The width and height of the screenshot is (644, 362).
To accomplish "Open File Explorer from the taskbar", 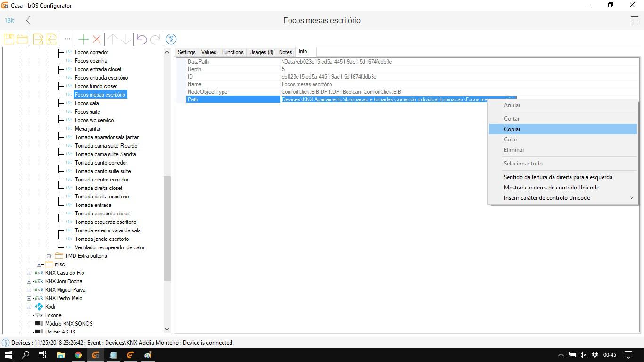I will point(60,355).
